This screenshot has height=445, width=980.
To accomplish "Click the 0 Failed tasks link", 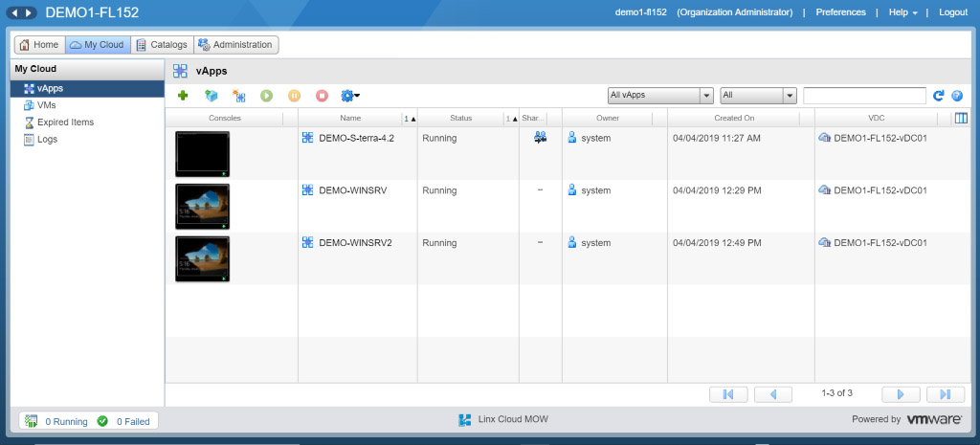I will tap(133, 422).
